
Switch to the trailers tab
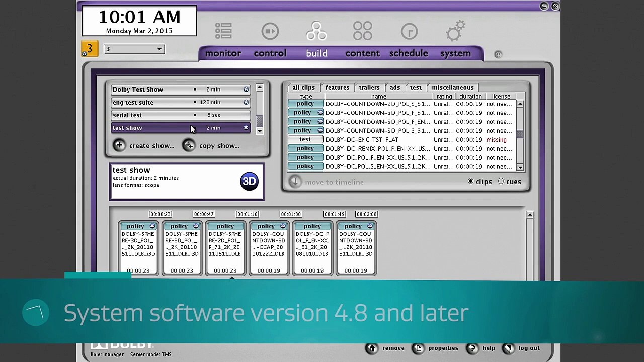pos(369,87)
